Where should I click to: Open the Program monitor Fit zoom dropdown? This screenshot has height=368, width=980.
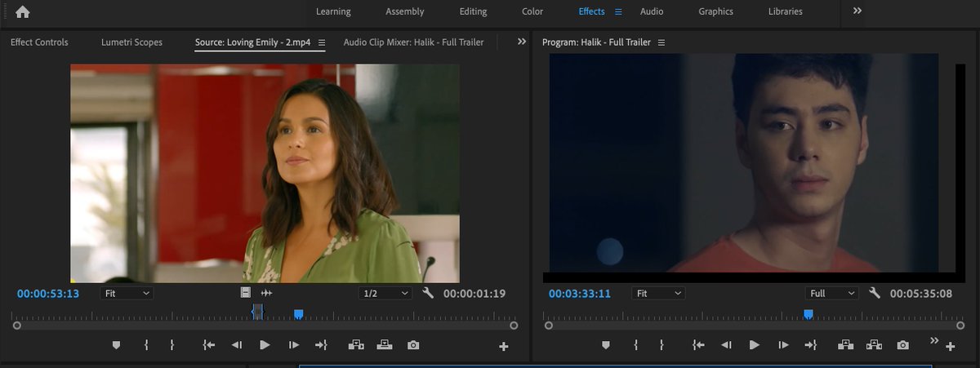click(x=658, y=293)
